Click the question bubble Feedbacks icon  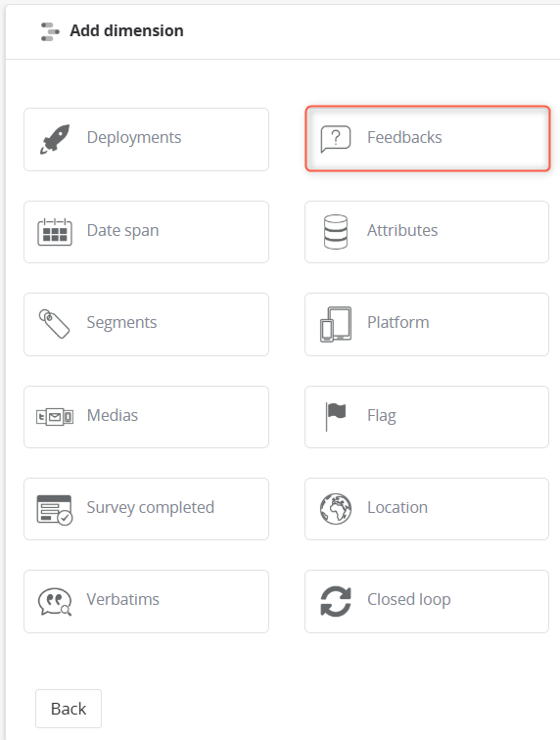pos(335,139)
